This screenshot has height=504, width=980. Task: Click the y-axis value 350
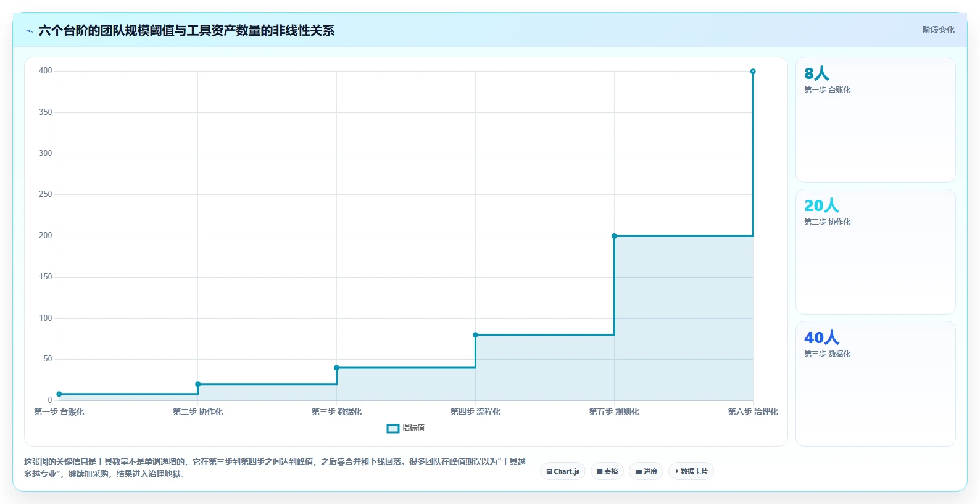(x=46, y=112)
